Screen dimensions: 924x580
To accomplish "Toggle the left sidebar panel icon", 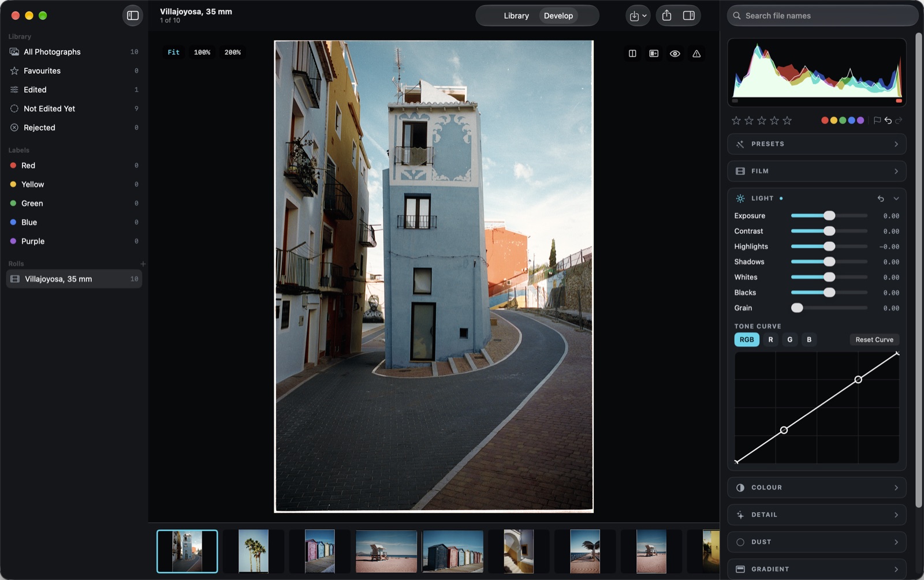I will [133, 16].
